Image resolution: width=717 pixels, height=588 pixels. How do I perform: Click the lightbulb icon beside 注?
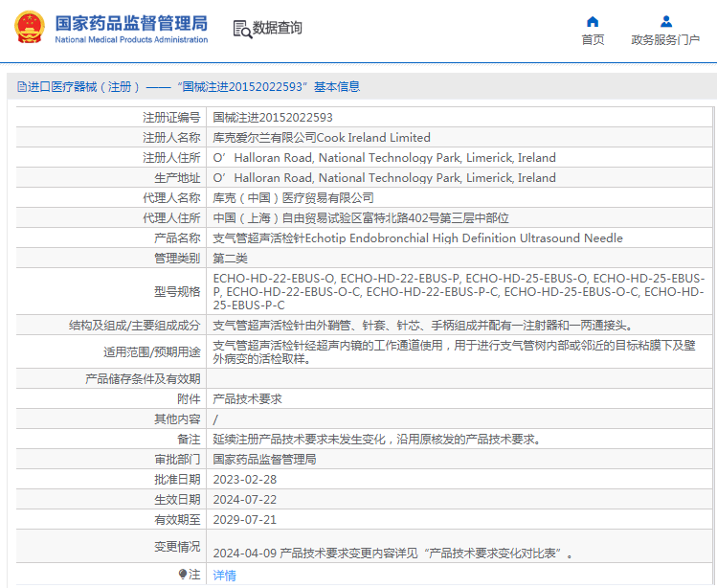(x=183, y=574)
